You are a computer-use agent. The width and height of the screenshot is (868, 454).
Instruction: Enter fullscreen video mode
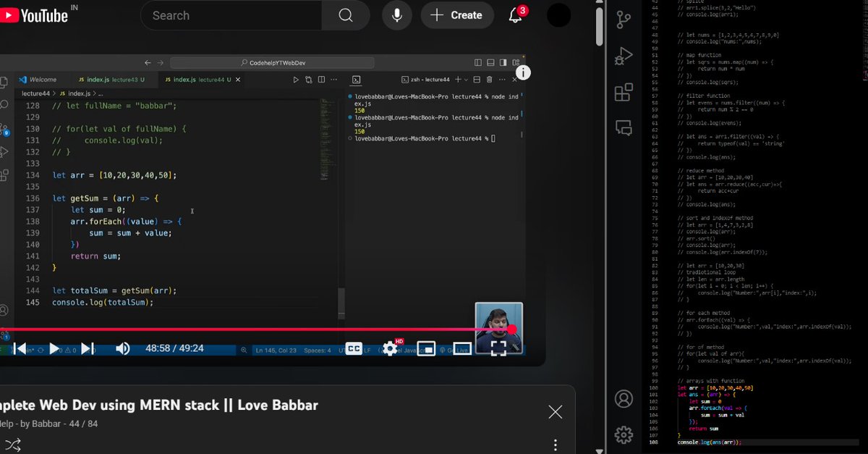coord(498,349)
